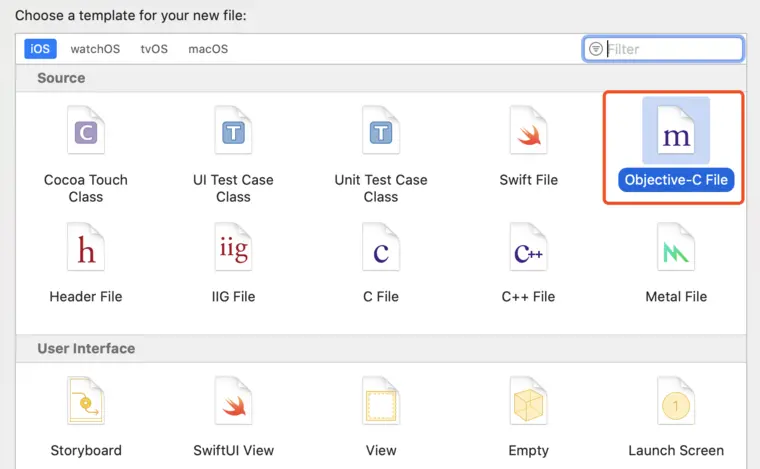760x469 pixels.
Task: Click into the Filter search field
Action: (670, 49)
